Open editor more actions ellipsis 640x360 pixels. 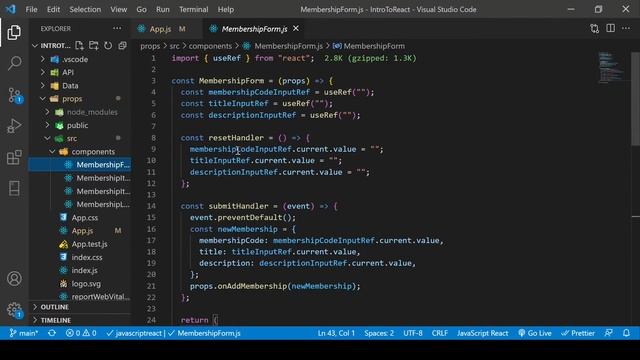coord(626,28)
